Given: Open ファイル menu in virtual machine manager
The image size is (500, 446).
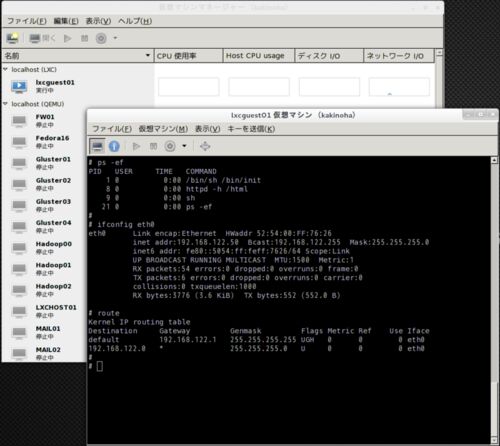Looking at the screenshot, I should pos(27,21).
